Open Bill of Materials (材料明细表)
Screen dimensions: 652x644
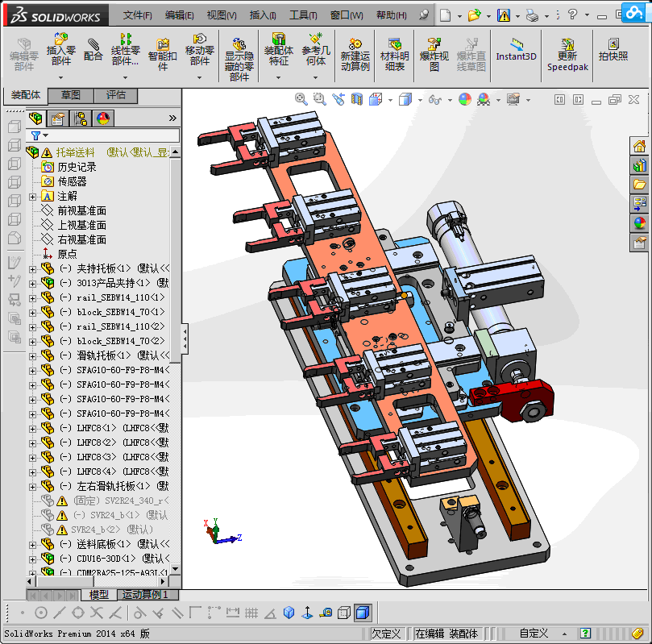coord(395,55)
